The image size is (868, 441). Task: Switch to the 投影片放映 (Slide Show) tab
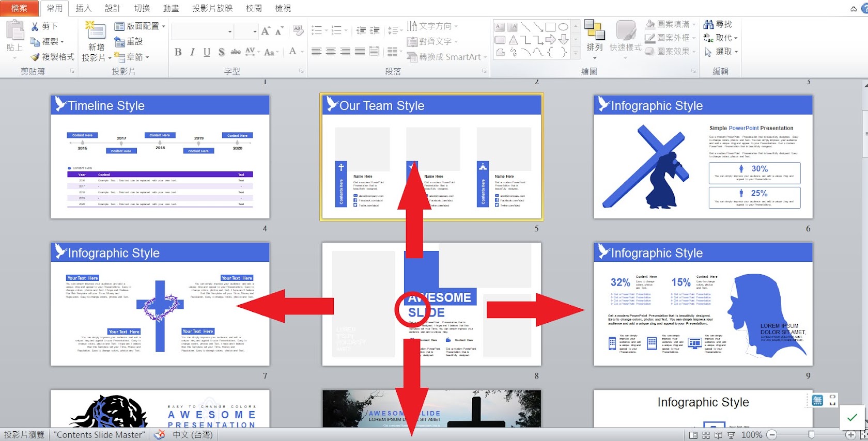(x=212, y=8)
